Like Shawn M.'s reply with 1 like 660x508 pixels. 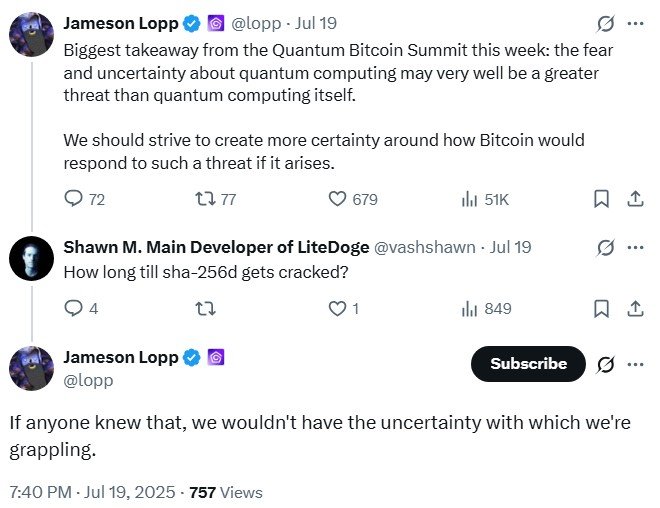point(338,309)
